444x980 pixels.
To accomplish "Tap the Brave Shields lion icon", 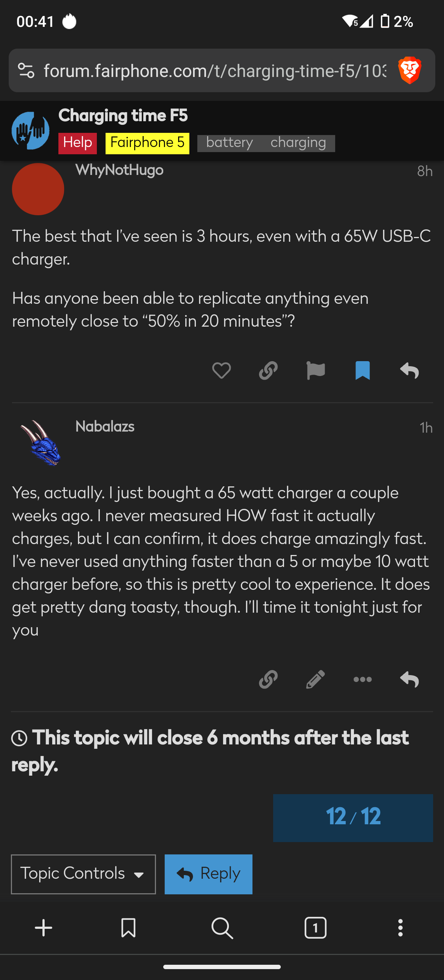I will click(410, 70).
